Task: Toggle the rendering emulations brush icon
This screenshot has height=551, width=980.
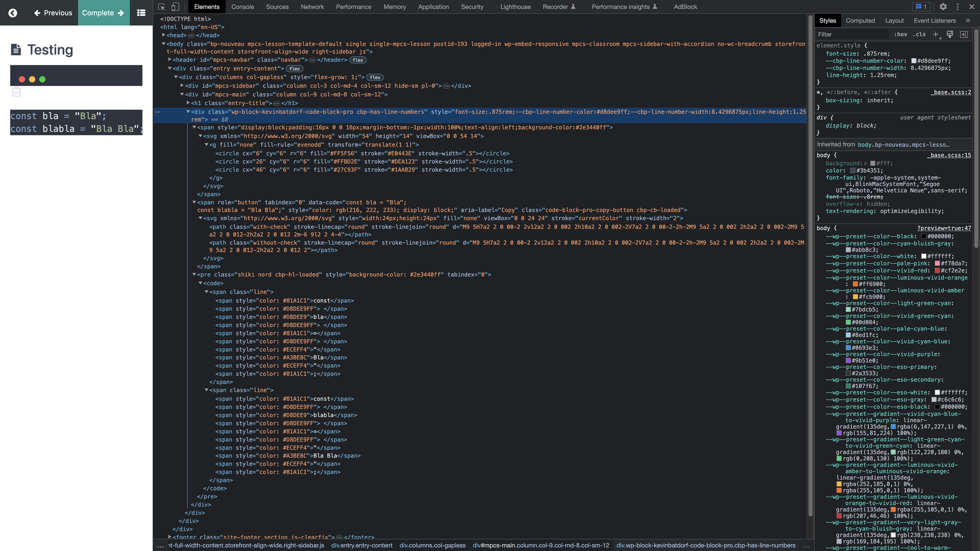Action: point(950,34)
